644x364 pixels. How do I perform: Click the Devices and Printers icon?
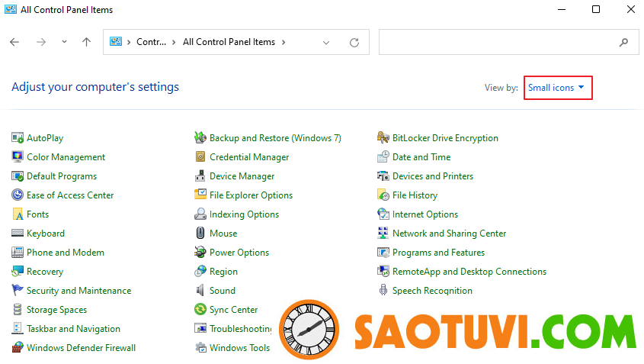pos(383,176)
